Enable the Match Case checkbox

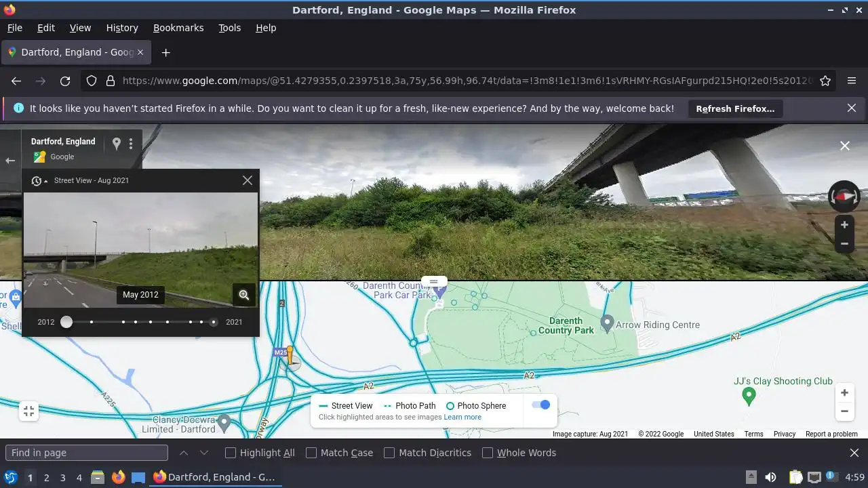(x=311, y=453)
